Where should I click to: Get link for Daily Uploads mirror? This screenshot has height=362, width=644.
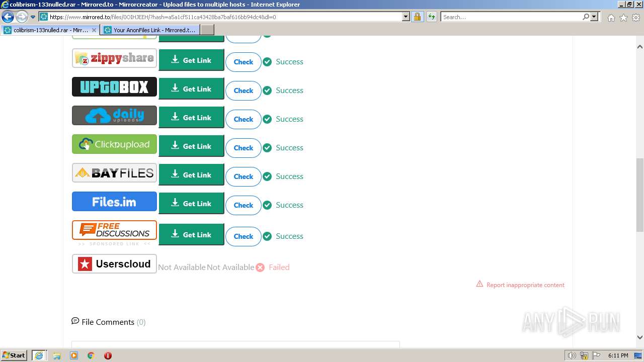point(191,118)
